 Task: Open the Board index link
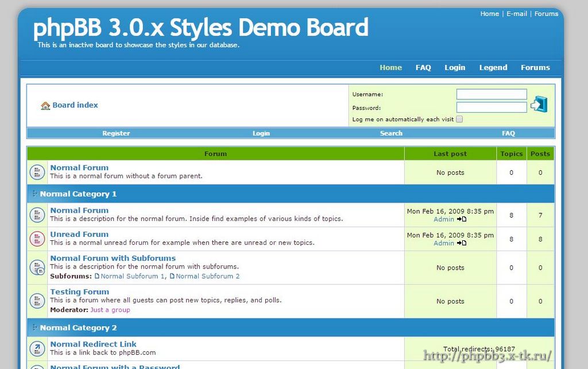coord(75,105)
